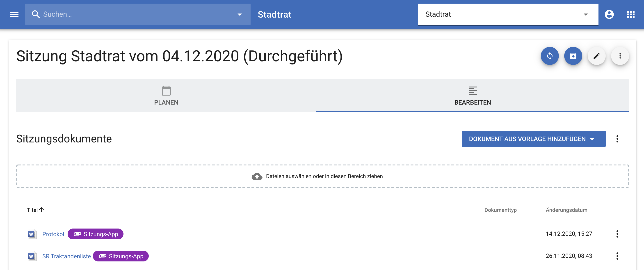This screenshot has width=644, height=270.
Task: Click the pencil edit button
Action: coord(596,56)
